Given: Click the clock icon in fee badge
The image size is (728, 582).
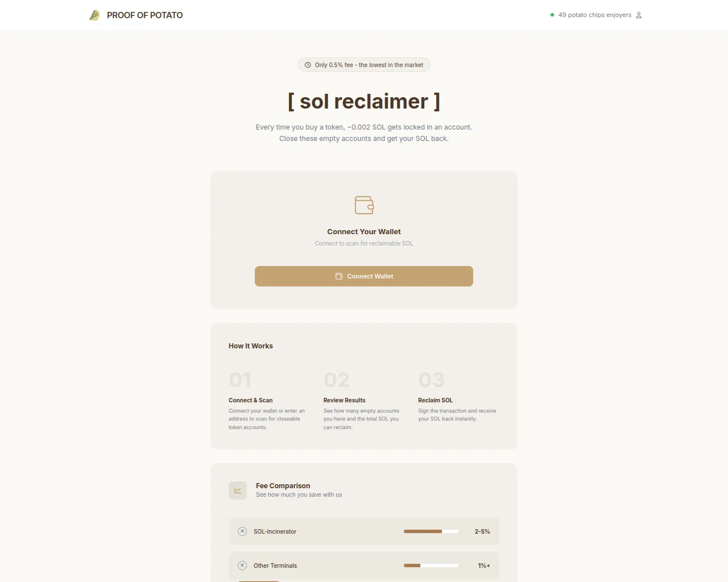Looking at the screenshot, I should [x=308, y=65].
